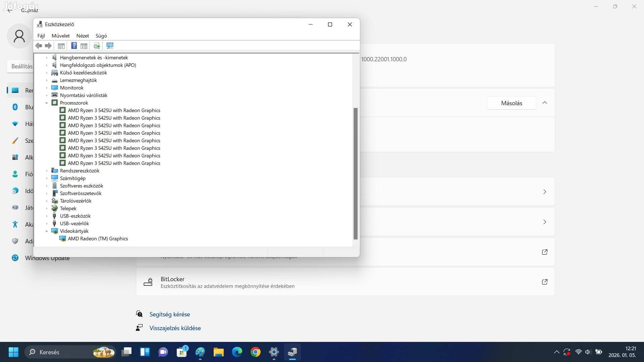Click the back arrow in Device Manager toolbar

point(39,46)
